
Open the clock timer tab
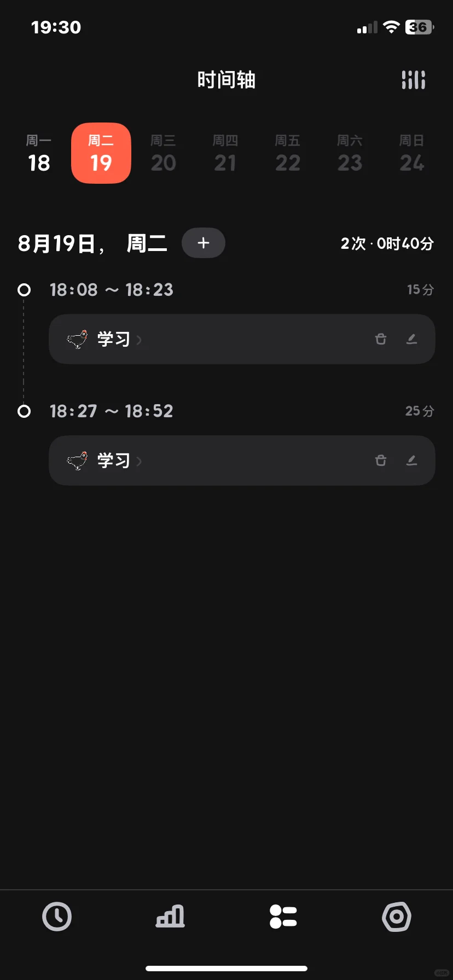[57, 917]
